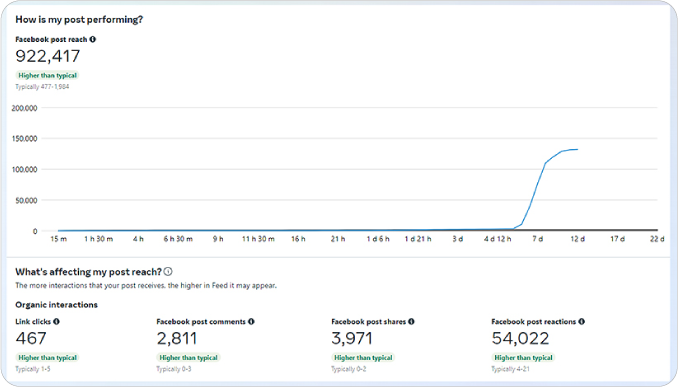Click the 3 d x-axis label
The width and height of the screenshot is (678, 387).
457,239
